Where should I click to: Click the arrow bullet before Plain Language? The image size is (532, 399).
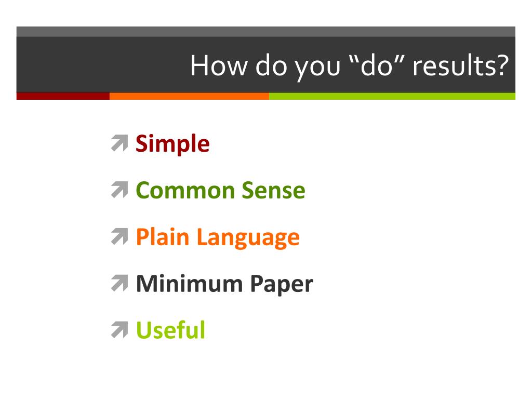tap(119, 236)
